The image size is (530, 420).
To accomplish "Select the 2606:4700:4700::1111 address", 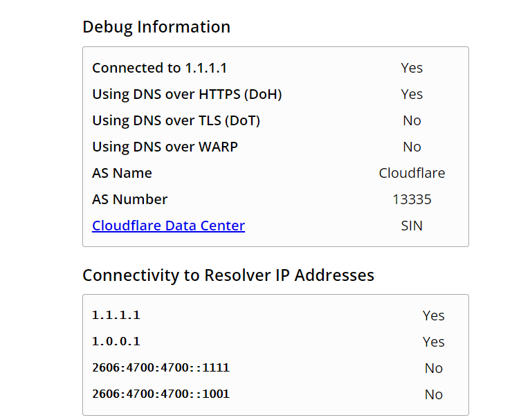I will pyautogui.click(x=161, y=367).
